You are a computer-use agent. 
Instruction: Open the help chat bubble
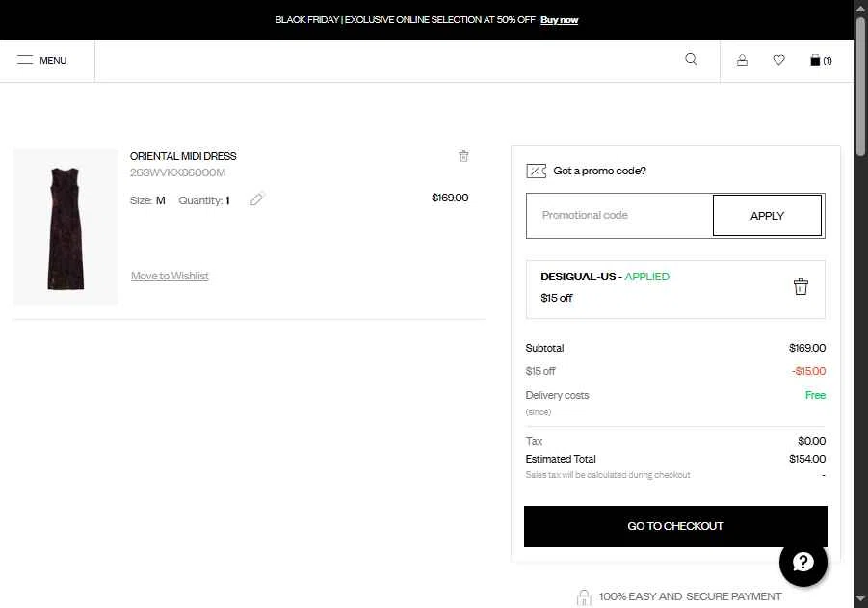802,562
